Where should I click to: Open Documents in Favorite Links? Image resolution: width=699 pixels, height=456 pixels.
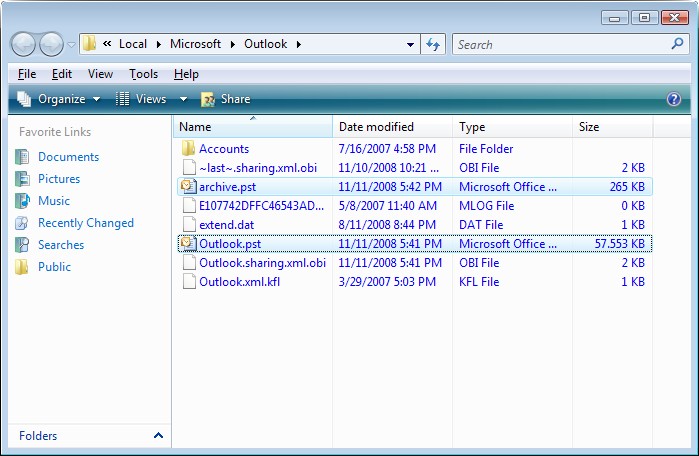click(x=69, y=157)
